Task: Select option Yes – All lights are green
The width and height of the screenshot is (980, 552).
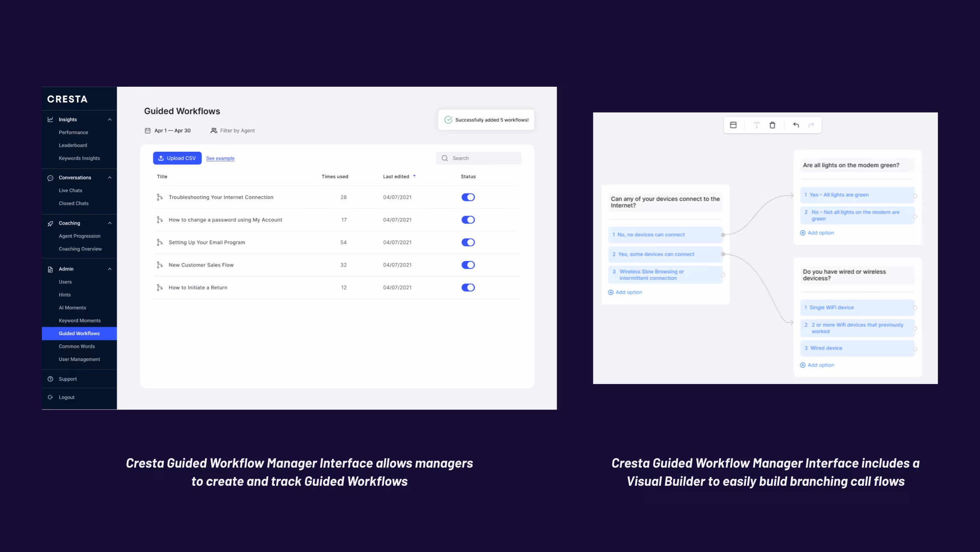Action: point(857,195)
